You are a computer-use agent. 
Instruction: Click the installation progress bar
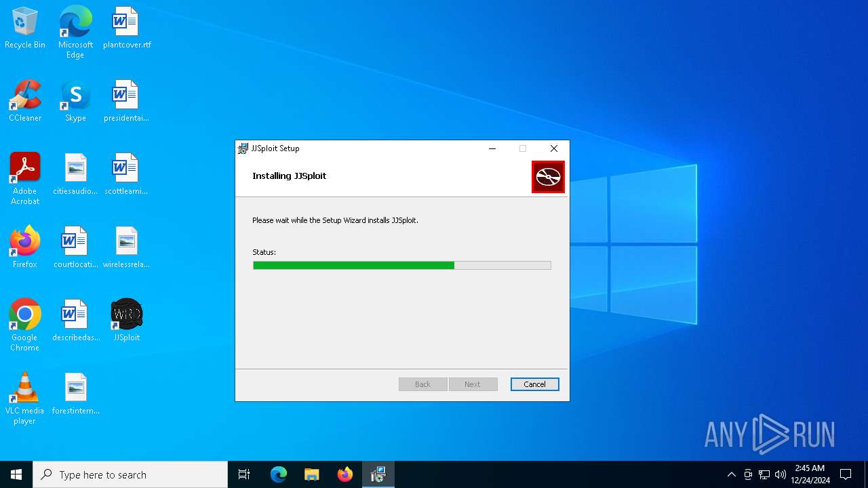click(401, 266)
